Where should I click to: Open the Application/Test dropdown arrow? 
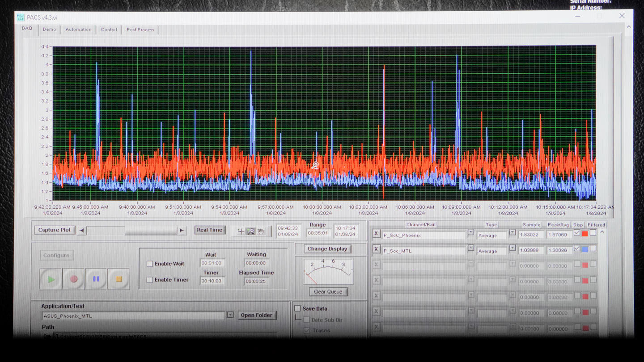[x=230, y=315]
